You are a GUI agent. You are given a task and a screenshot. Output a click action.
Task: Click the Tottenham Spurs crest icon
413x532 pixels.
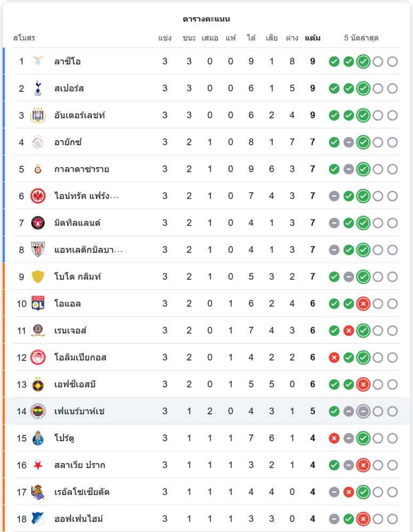[38, 88]
